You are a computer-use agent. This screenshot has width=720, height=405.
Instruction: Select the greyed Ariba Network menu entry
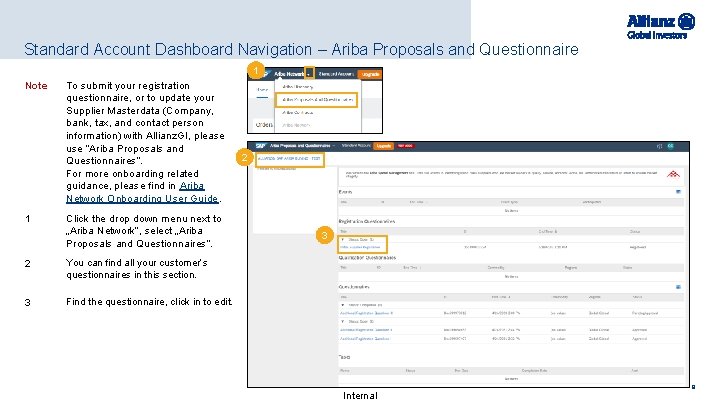pos(296,125)
